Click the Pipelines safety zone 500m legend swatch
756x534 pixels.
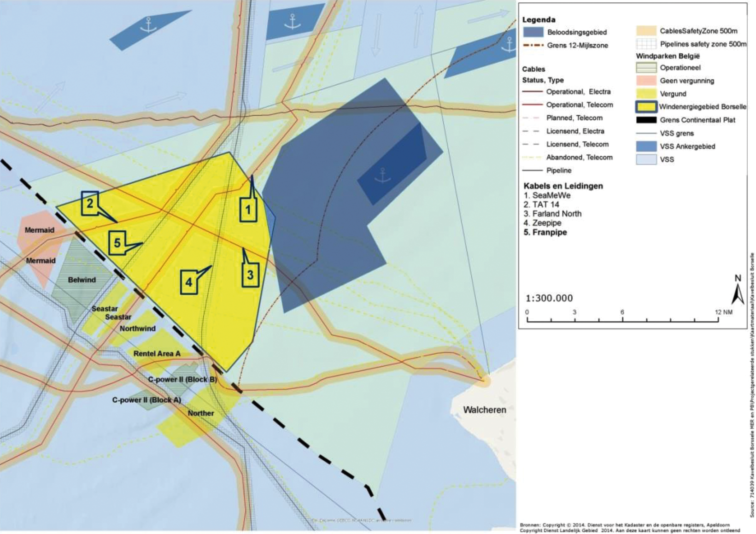tap(646, 44)
